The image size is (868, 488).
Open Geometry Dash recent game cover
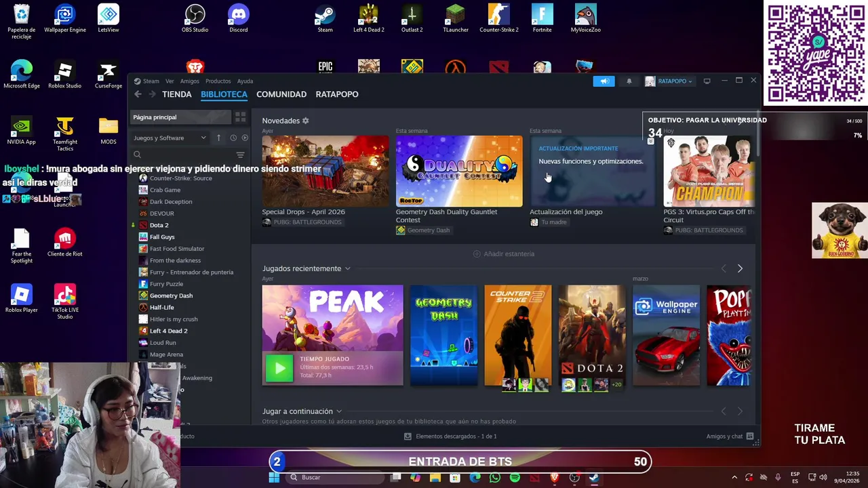[x=443, y=335]
